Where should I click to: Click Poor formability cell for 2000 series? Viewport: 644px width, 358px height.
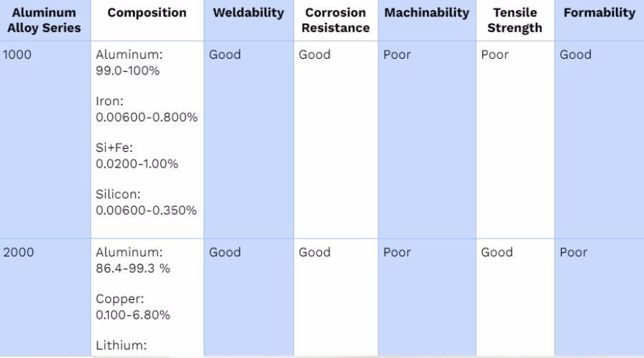(573, 252)
